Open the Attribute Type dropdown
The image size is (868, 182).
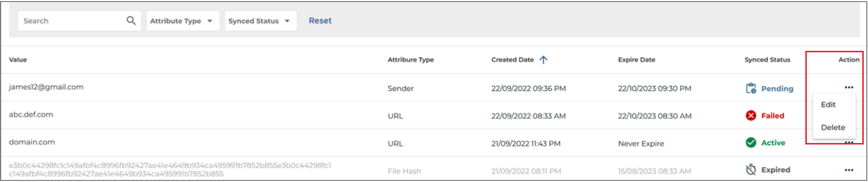coord(183,21)
